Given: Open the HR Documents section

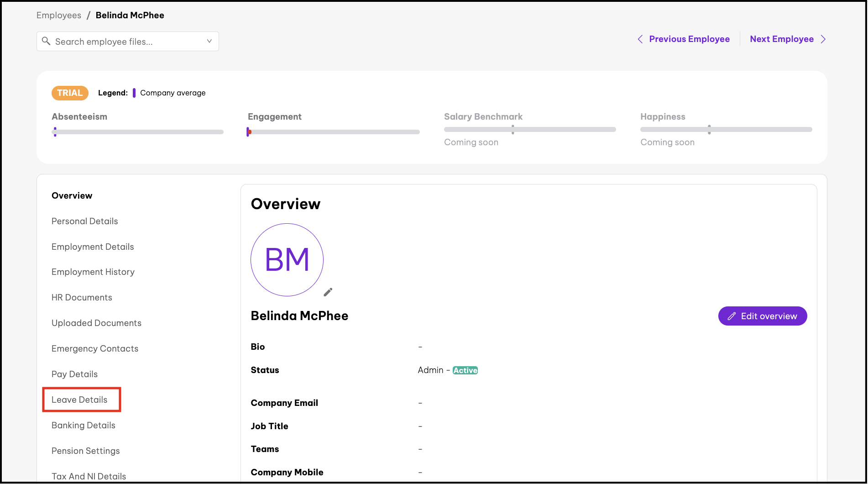Looking at the screenshot, I should pyautogui.click(x=82, y=298).
